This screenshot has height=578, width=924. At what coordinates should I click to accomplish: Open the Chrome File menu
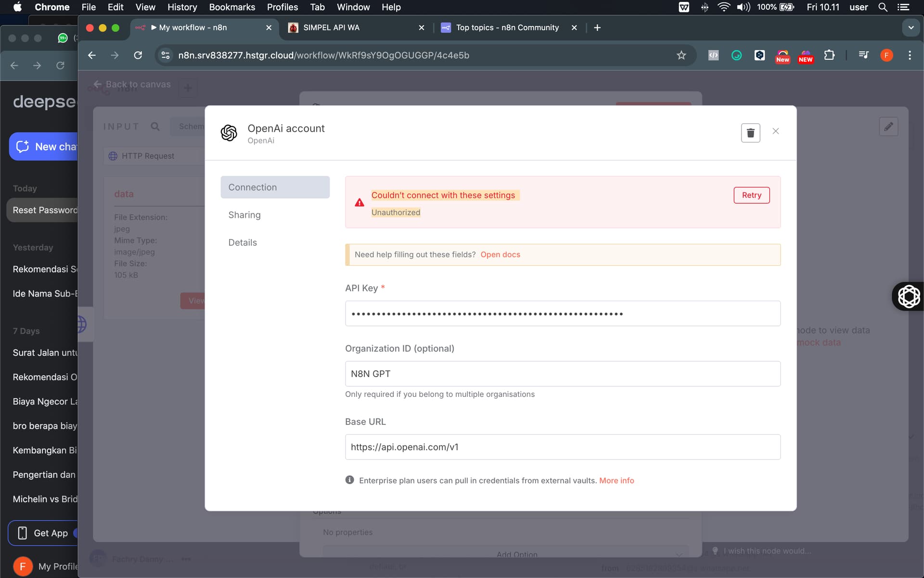[x=89, y=7]
